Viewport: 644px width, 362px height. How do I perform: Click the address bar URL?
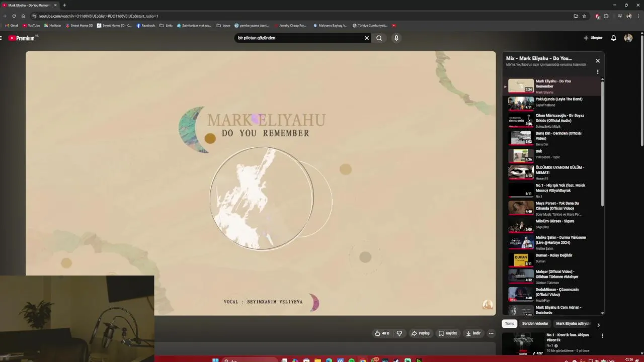pyautogui.click(x=99, y=16)
